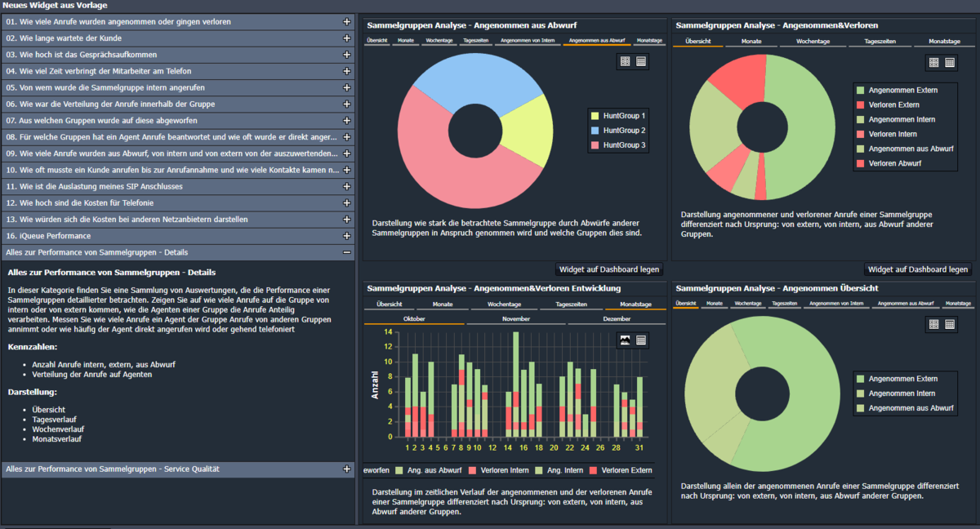Screen dimensions: 980x529
Task: Expand Performance von Sammelgruppen - Service Qualität
Action: 347,469
